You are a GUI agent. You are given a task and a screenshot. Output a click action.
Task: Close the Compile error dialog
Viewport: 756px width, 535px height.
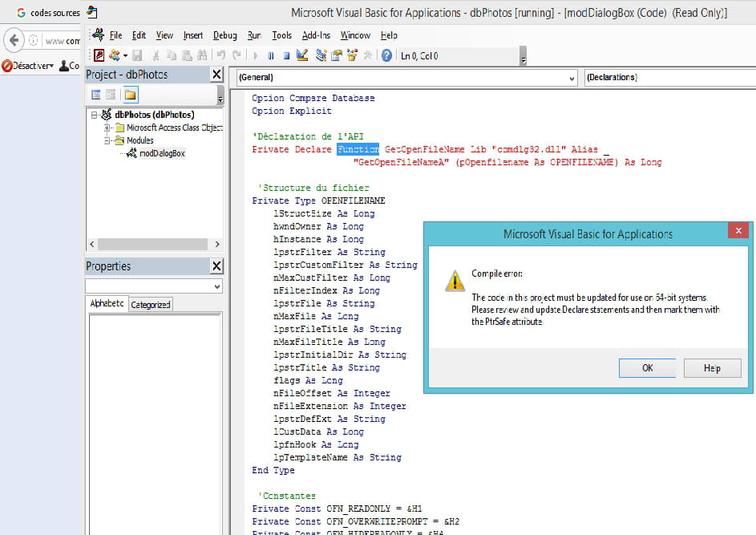pos(738,230)
